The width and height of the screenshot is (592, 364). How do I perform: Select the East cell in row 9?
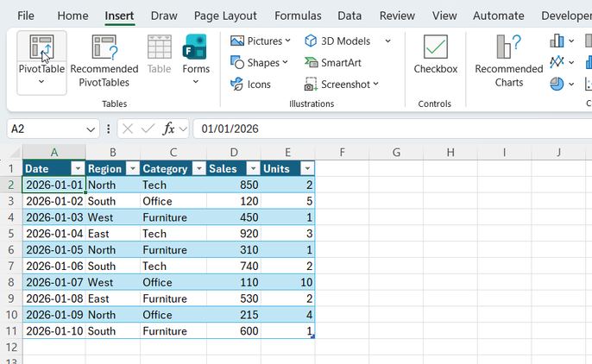(113, 298)
